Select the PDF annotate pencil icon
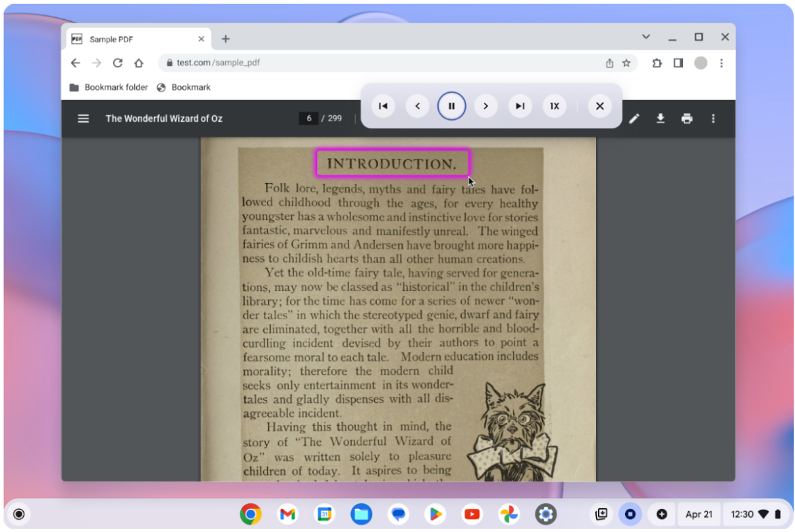This screenshot has width=795, height=532. 634,119
